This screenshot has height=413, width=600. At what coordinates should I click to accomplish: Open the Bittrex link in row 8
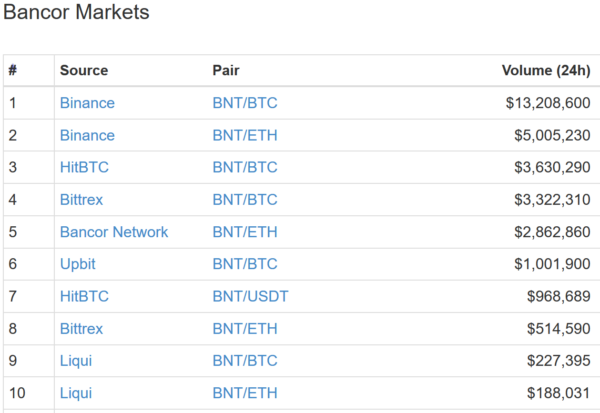82,329
